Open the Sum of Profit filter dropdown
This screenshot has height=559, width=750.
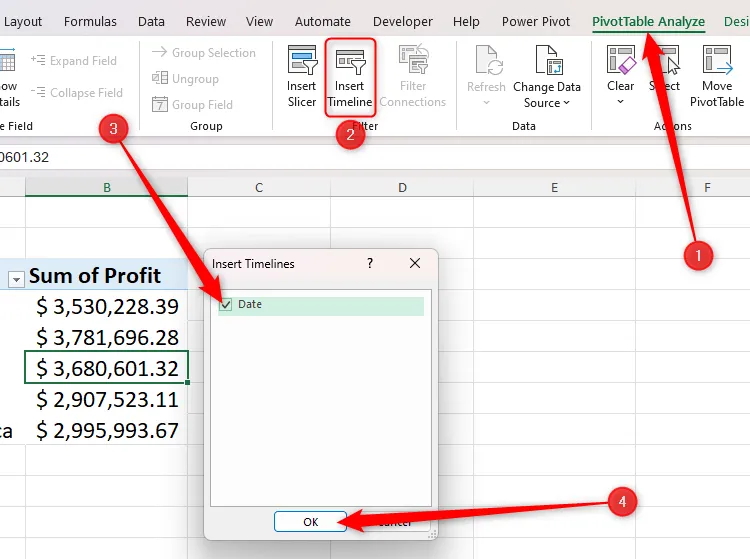16,279
